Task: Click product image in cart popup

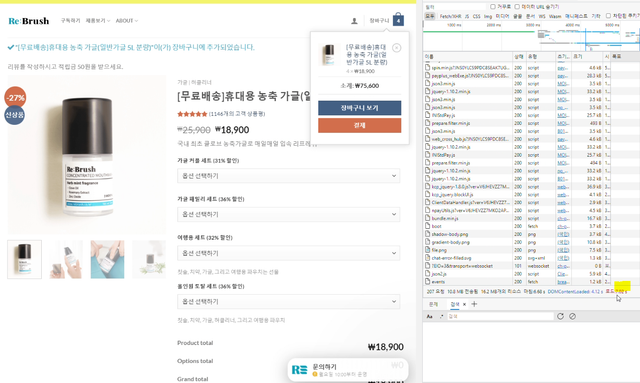Action: [x=329, y=55]
